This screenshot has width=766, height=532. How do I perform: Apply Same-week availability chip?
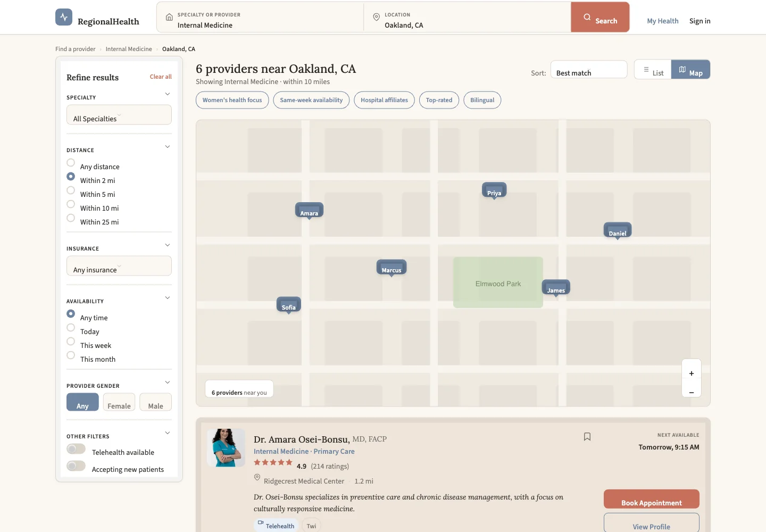[311, 100]
